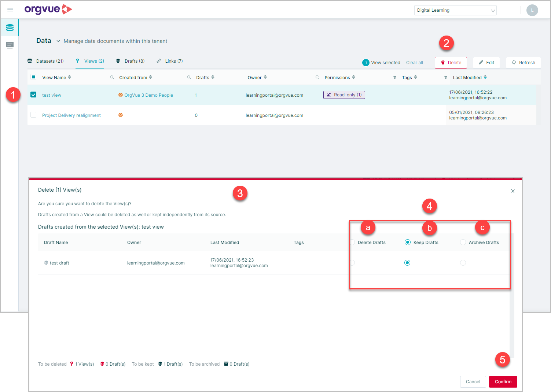Expand the Data section dropdown chevron
This screenshot has width=551, height=392.
tap(58, 41)
